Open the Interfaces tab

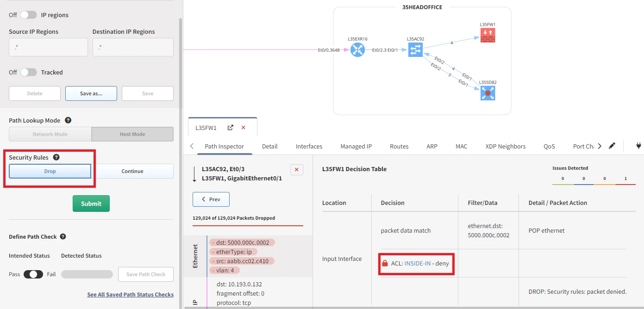(x=309, y=146)
